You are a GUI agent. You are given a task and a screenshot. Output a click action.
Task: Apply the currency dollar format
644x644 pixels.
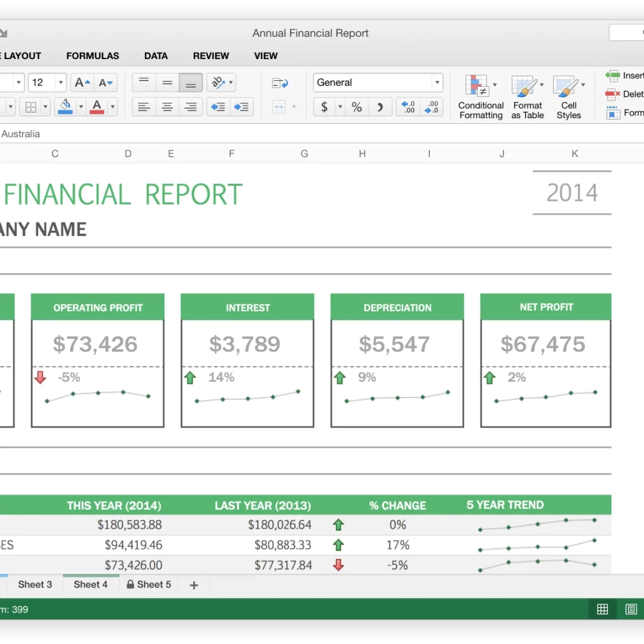coord(324,107)
